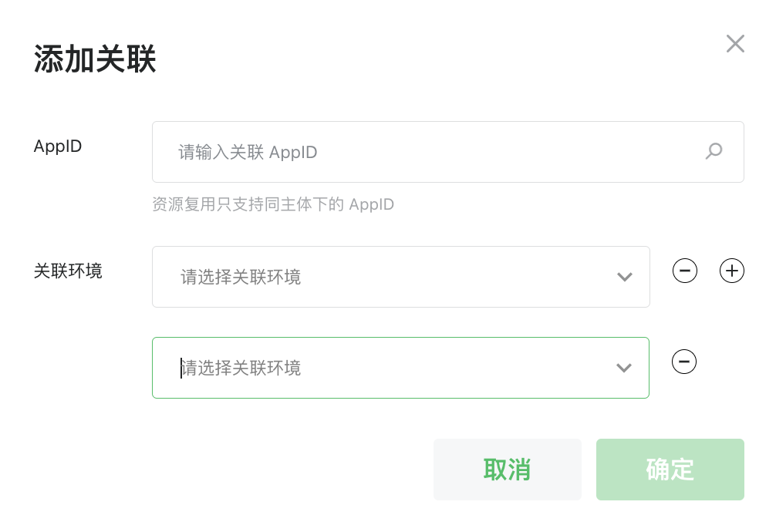This screenshot has width=776, height=532.
Task: Click the 添加关联 dialog title
Action: 95,59
